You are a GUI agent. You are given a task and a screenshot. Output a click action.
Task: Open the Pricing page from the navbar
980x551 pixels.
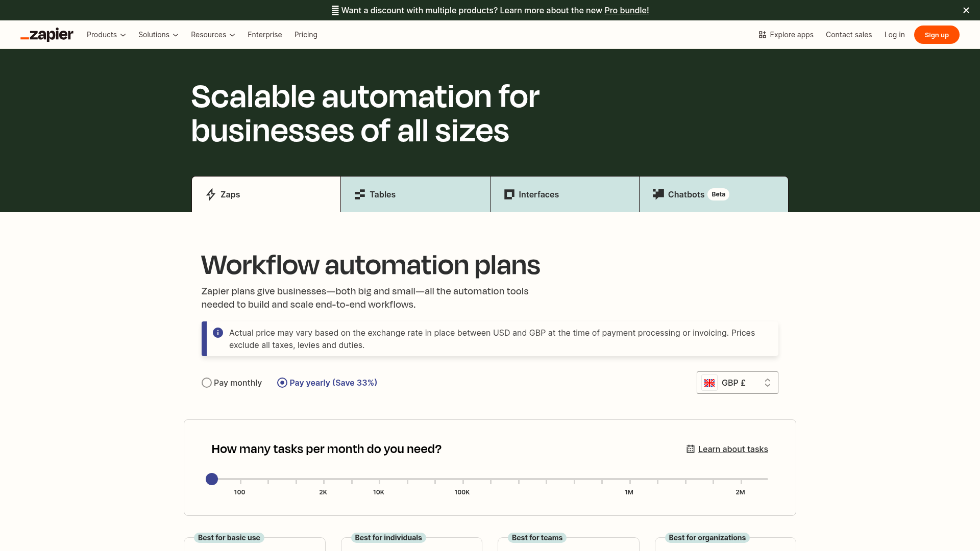pyautogui.click(x=306, y=35)
